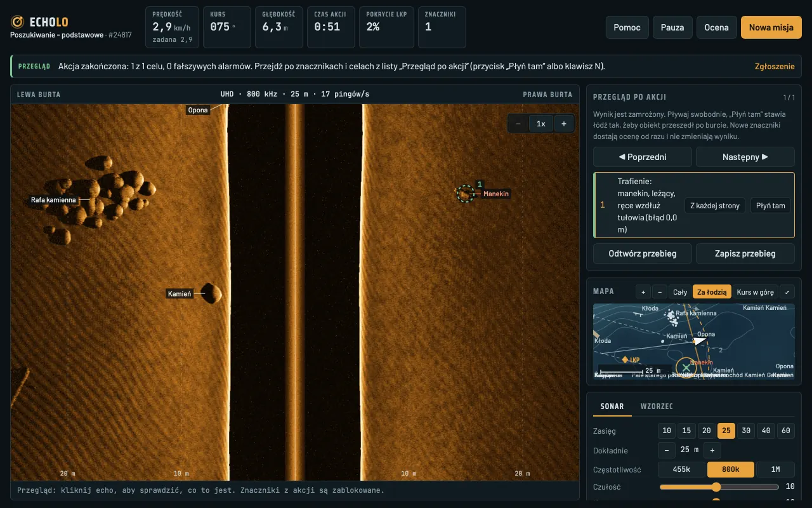
Task: Zoom out the map with minus
Action: point(660,292)
